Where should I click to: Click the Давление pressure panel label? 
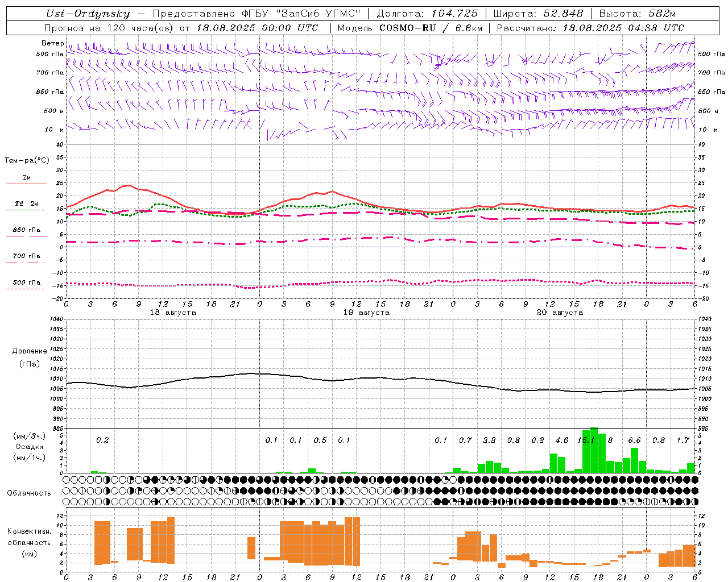[30, 351]
